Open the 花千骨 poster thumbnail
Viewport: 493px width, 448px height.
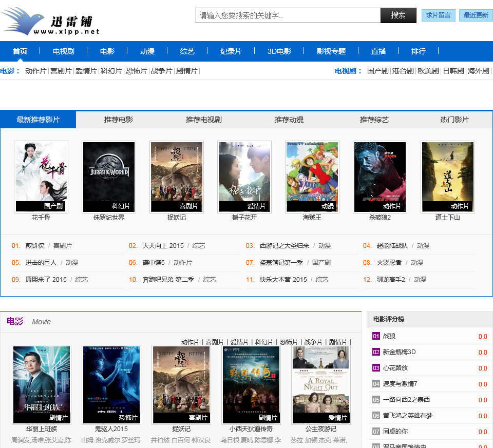(41, 177)
